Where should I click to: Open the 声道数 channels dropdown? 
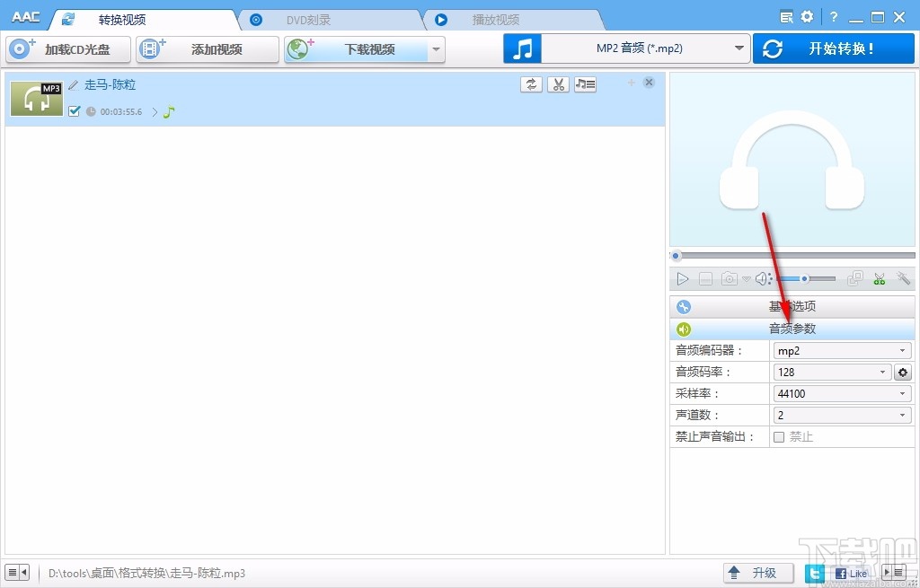(905, 415)
